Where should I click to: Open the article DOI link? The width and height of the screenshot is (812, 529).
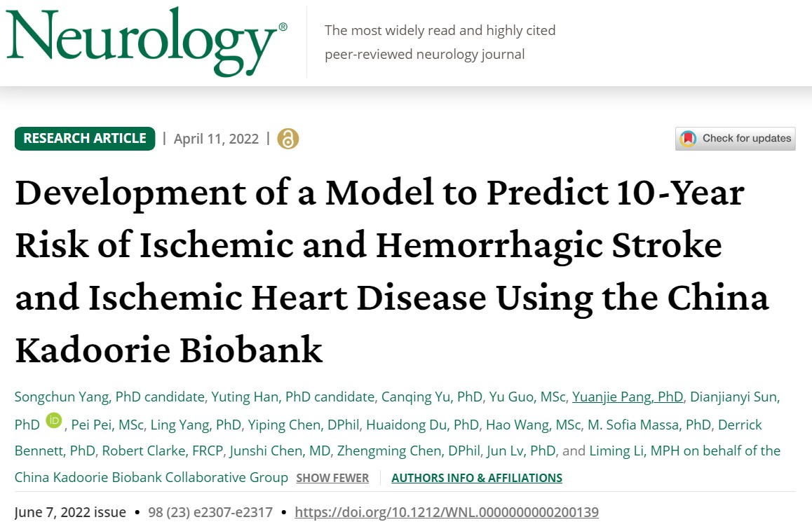[x=447, y=512]
